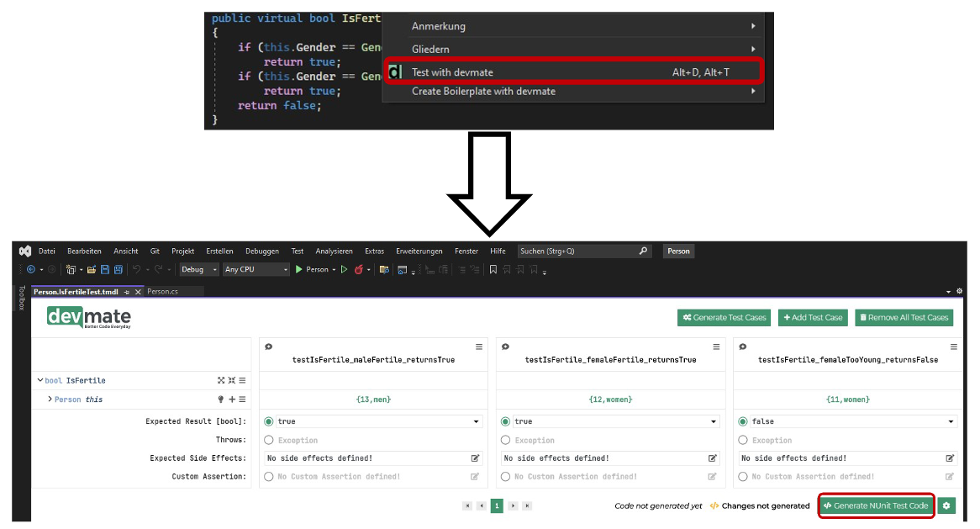Open menu icon of femaleFertile test case
Image resolution: width=980 pixels, height=529 pixels.
(x=716, y=346)
